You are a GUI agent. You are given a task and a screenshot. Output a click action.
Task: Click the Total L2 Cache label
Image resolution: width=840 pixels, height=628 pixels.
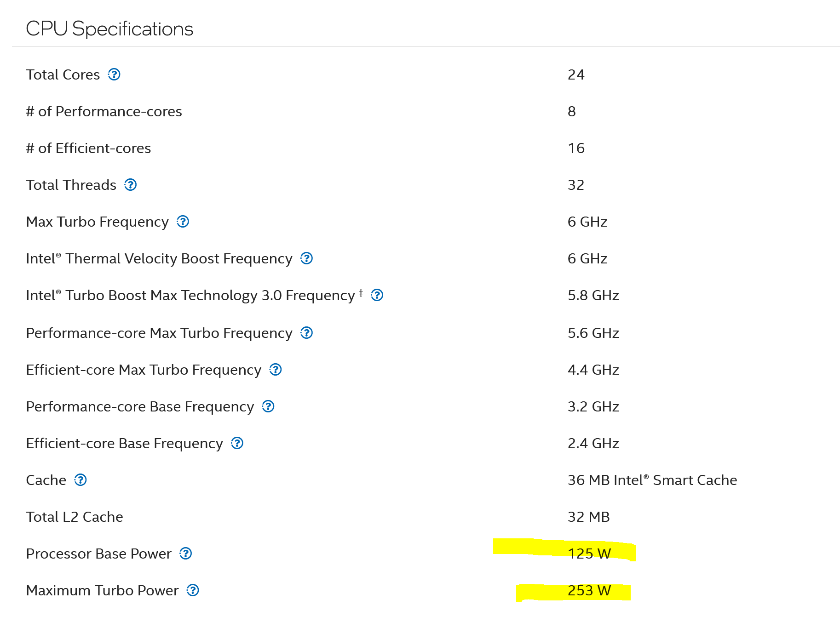[x=75, y=517]
